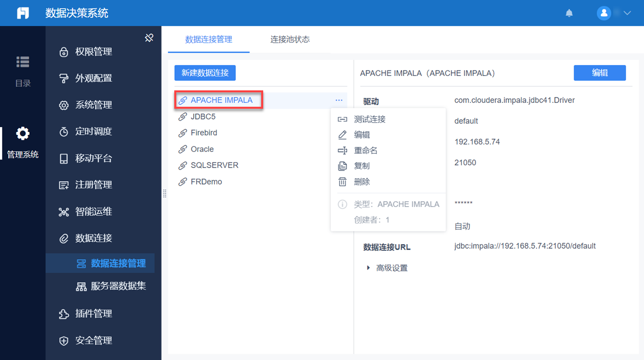Image resolution: width=644 pixels, height=360 pixels.
Task: Click the lock icon beside 权限管理
Action: [x=64, y=52]
